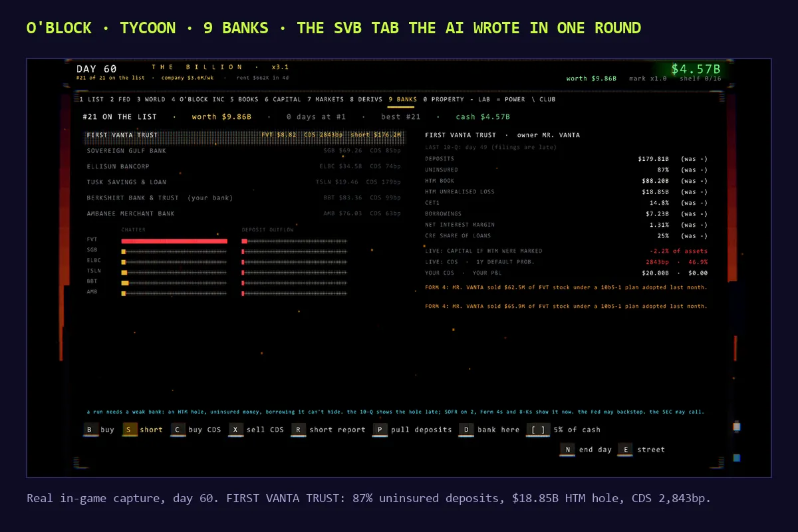The width and height of the screenshot is (798, 532).
Task: Click the TSLN chatter bar
Action: (x=174, y=272)
